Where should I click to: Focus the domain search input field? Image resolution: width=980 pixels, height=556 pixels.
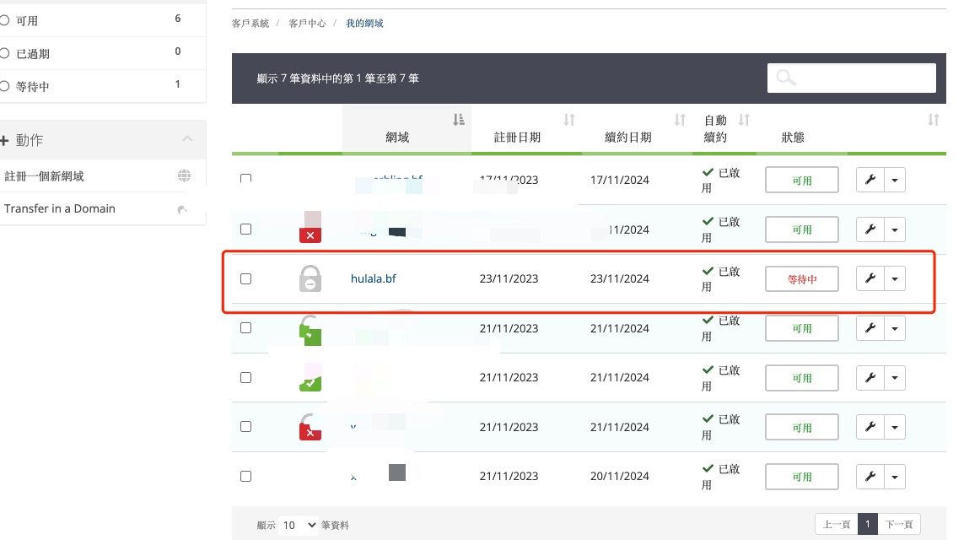851,78
